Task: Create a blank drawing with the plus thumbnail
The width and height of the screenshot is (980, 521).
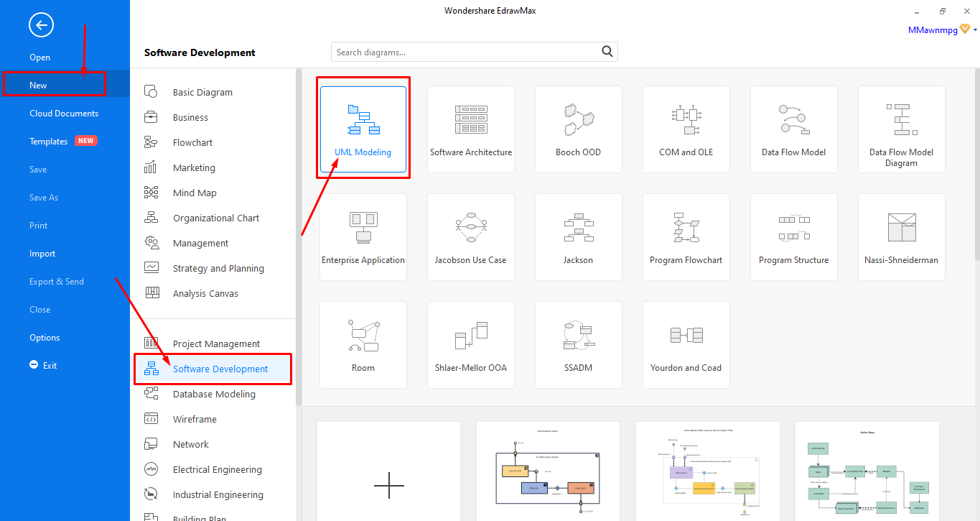Action: click(x=388, y=471)
